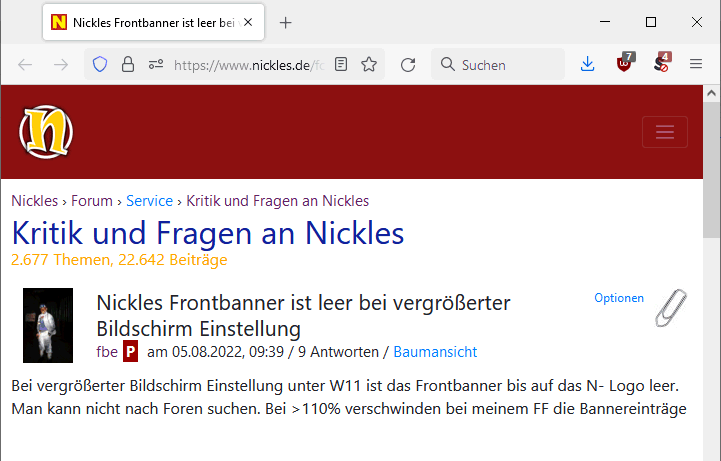
Task: Open the tracking protection shield
Action: pos(100,64)
